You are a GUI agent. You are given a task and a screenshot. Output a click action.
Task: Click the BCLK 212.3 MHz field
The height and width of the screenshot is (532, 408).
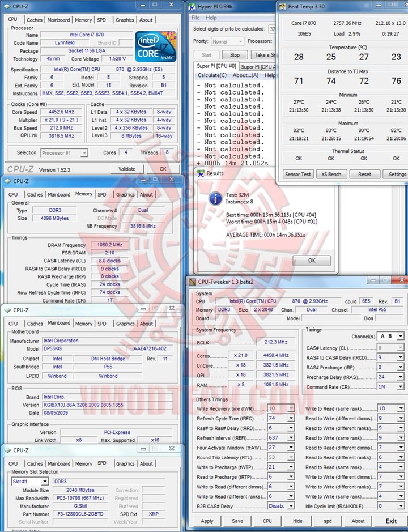275,342
